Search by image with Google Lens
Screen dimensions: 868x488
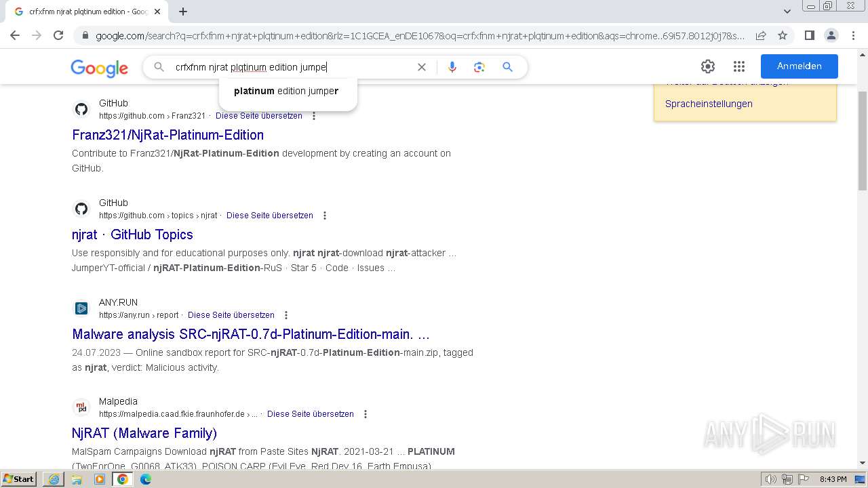(479, 67)
